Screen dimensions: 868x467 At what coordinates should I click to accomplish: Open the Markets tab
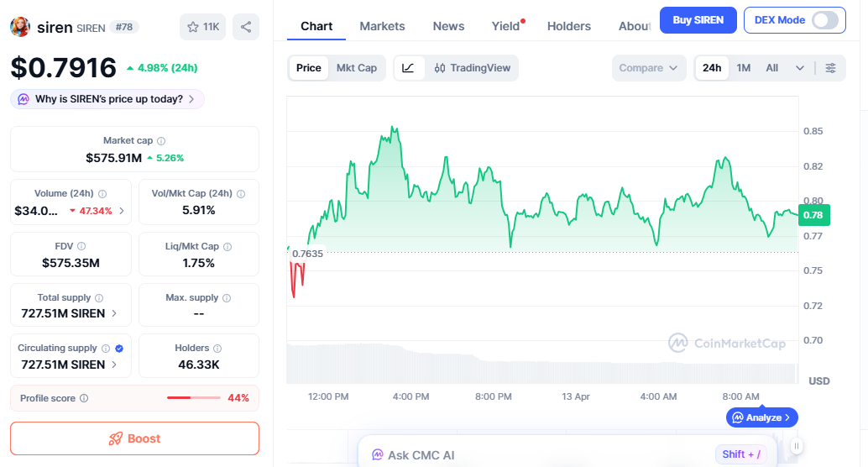[x=382, y=26]
